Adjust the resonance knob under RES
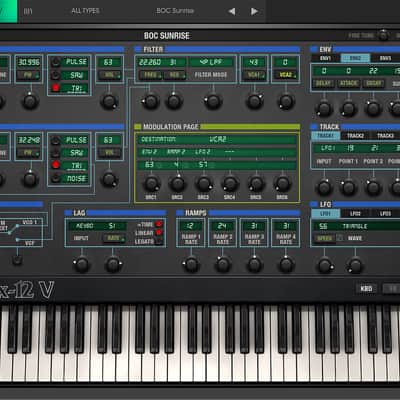Screen dimensions: 400x400 (x=174, y=102)
